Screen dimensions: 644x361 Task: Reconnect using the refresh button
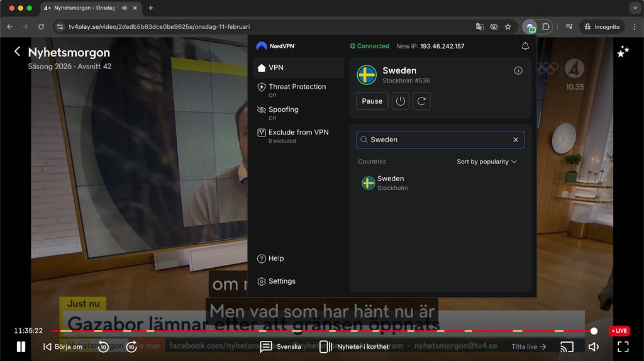pyautogui.click(x=421, y=101)
